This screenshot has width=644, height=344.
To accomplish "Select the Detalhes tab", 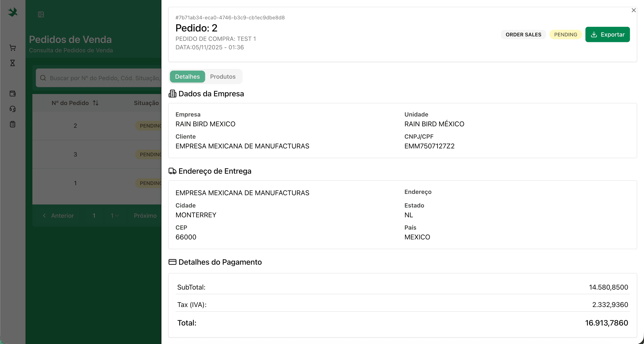I will pyautogui.click(x=187, y=77).
